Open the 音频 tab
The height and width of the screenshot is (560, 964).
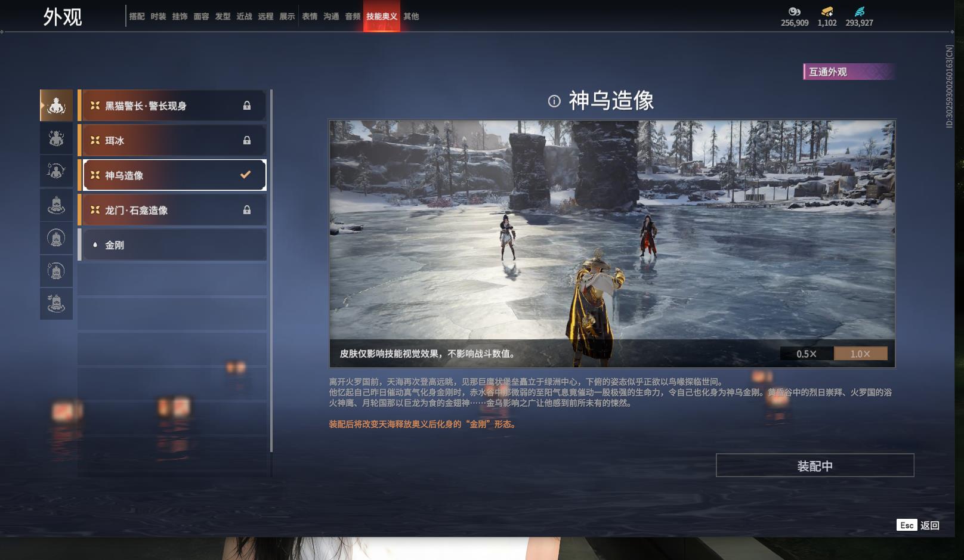click(353, 16)
